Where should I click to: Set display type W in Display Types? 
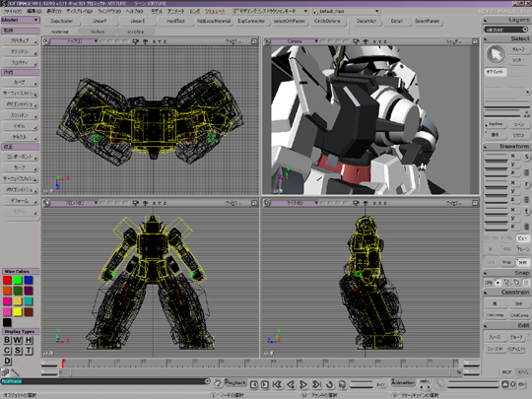click(x=18, y=340)
